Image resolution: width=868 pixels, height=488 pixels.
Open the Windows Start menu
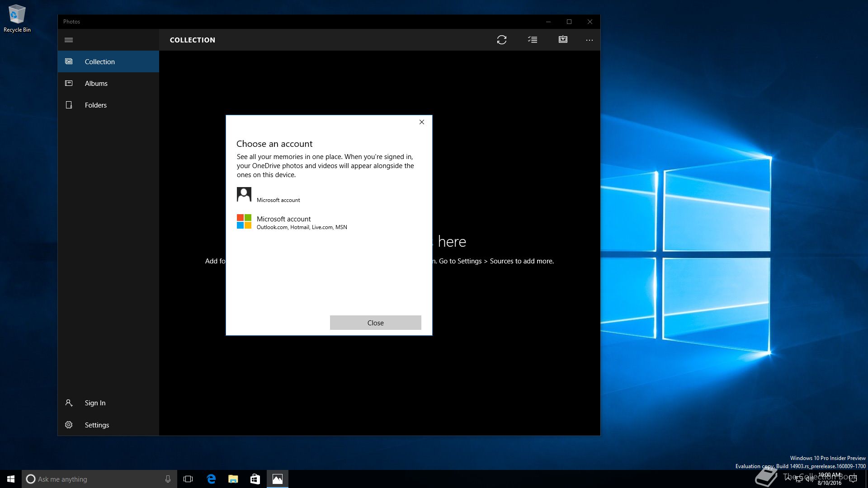[x=11, y=479]
